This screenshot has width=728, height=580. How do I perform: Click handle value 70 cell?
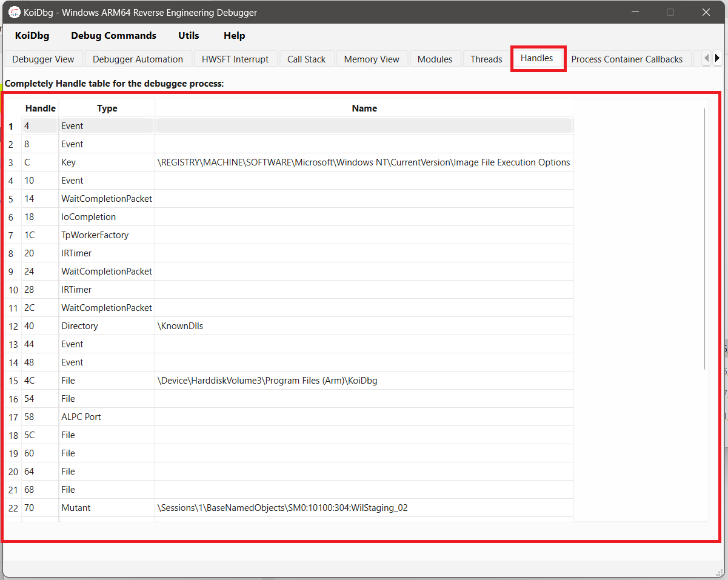click(x=41, y=508)
